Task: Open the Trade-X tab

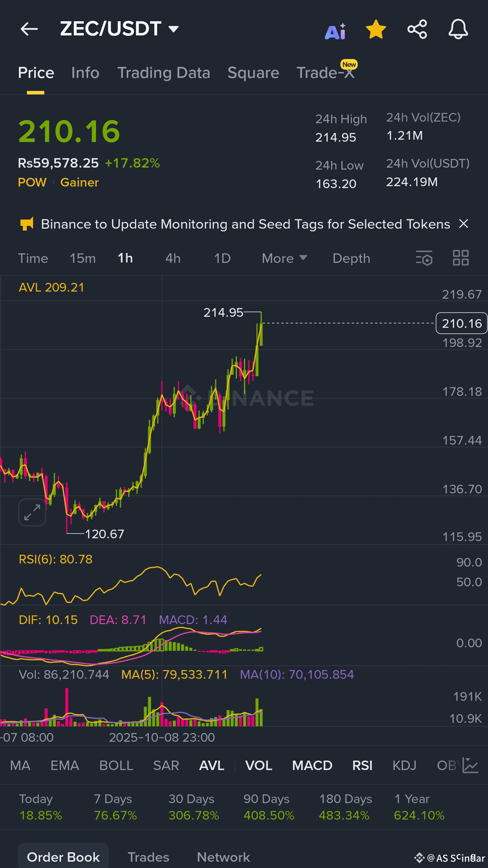Action: point(325,73)
